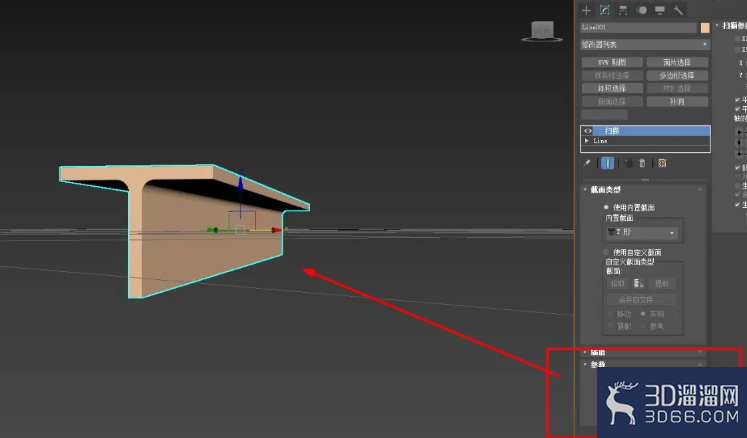The height and width of the screenshot is (438, 747).
Task: Apply the 多边形选择 modifier button
Action: point(677,75)
